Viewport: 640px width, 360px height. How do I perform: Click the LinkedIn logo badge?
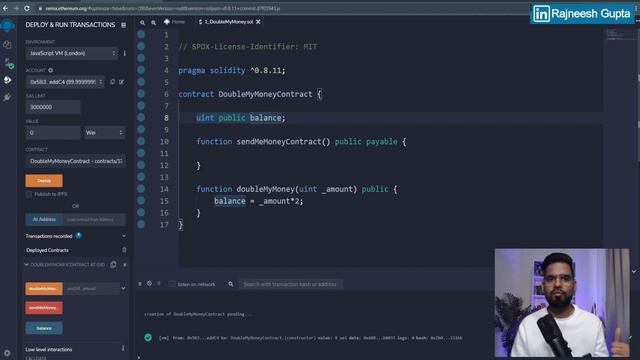[542, 14]
